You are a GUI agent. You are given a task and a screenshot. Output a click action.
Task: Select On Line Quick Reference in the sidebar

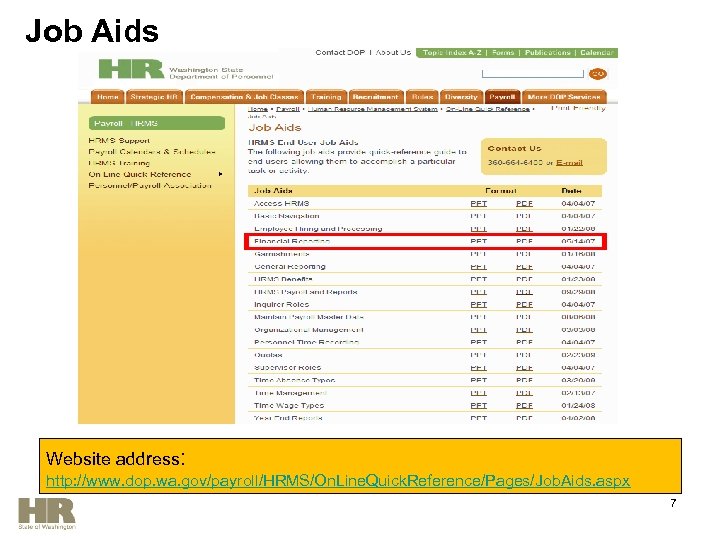(x=140, y=174)
